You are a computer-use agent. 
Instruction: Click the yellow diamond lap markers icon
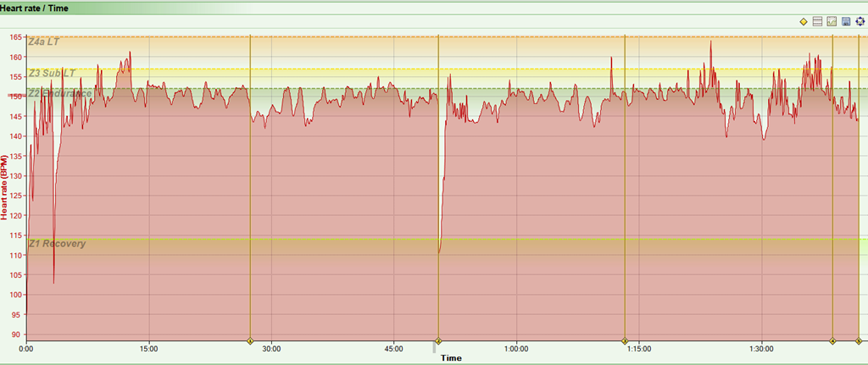pos(804,21)
